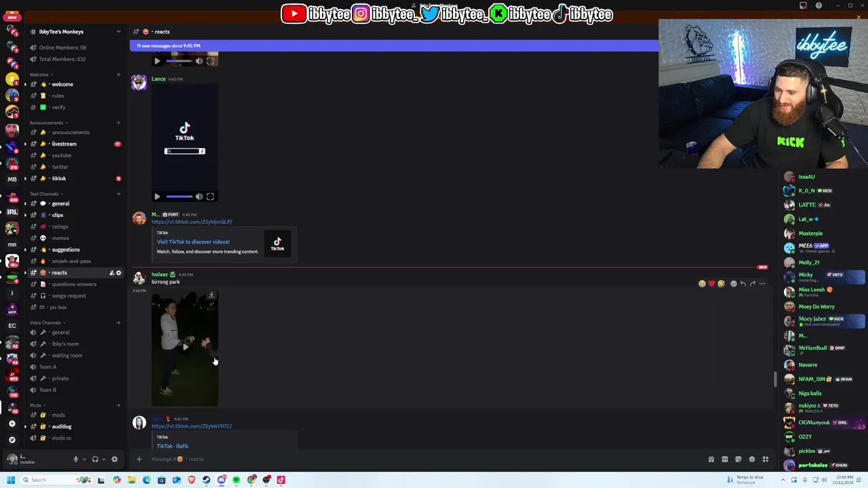This screenshot has width=868, height=488.
Task: Click the Add a Server button
Action: (12, 424)
